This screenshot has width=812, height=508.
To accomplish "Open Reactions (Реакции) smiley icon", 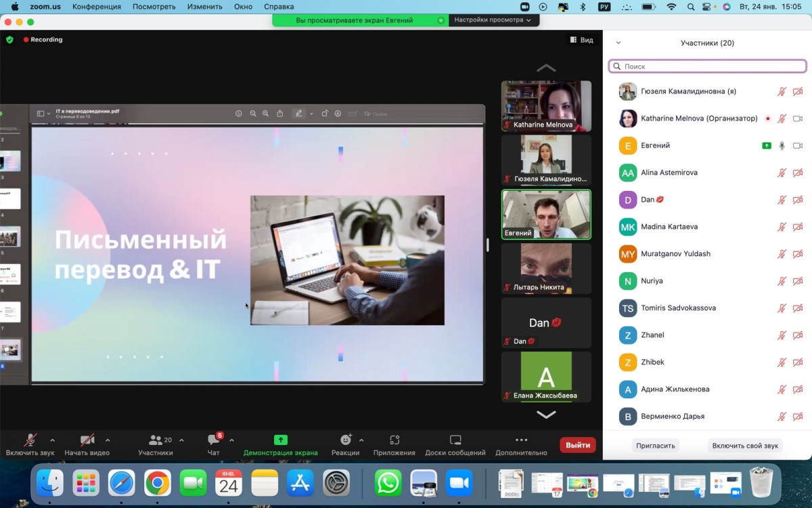I will pos(346,440).
